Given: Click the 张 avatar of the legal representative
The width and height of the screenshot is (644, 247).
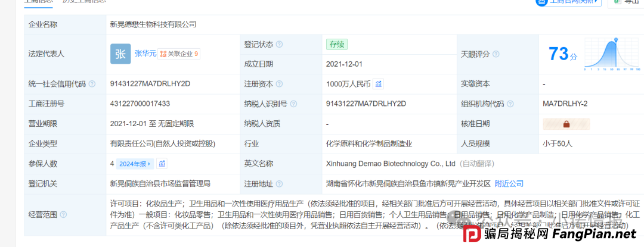Looking at the screenshot, I should (120, 54).
